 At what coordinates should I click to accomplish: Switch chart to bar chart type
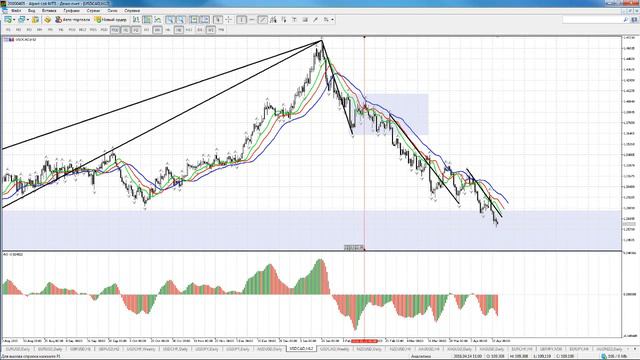click(x=136, y=20)
